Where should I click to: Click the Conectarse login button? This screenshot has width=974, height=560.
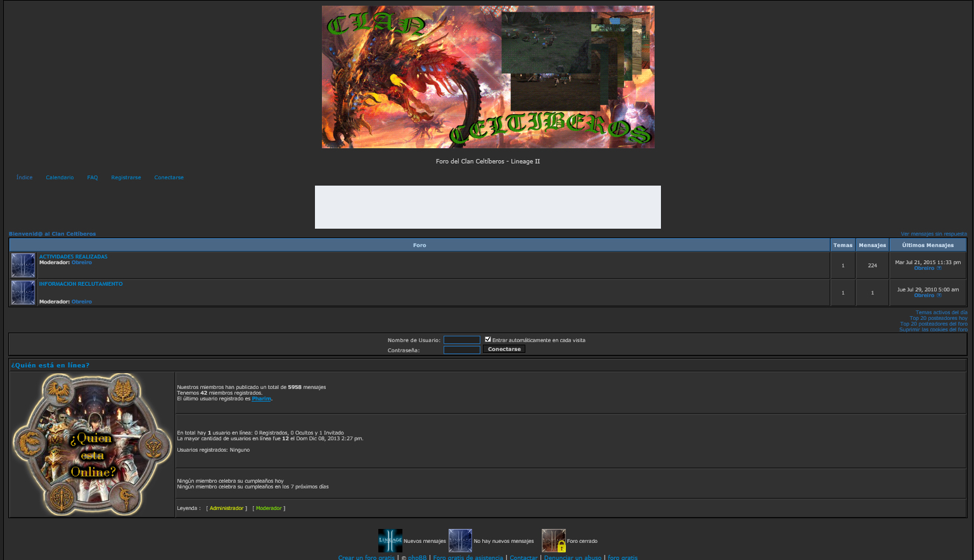504,349
